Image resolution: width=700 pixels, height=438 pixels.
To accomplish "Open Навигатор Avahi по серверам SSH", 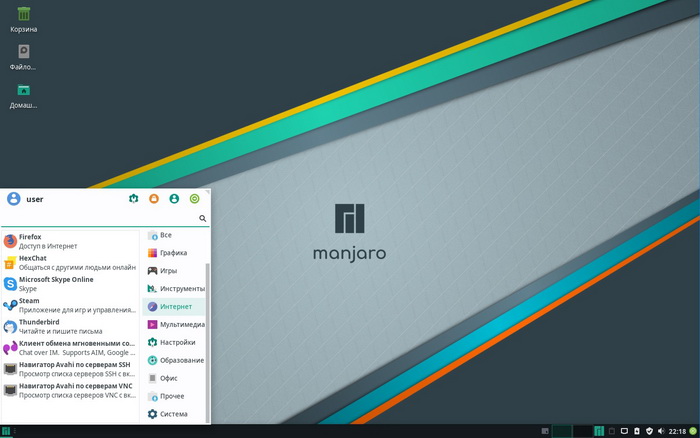I will pos(70,369).
